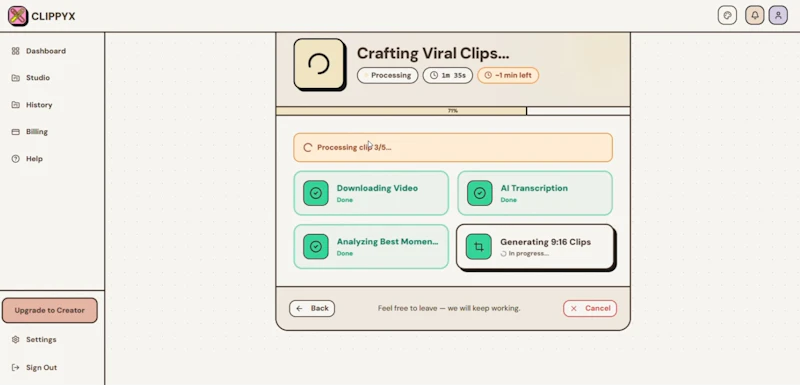Viewport: 800px width, 385px height.
Task: Click the clock icon in elapsed badge
Action: tap(434, 75)
